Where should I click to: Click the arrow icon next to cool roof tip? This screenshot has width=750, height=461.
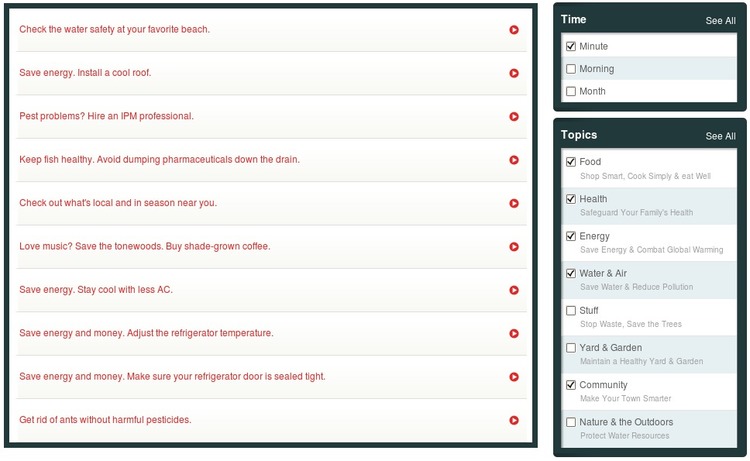pos(514,73)
